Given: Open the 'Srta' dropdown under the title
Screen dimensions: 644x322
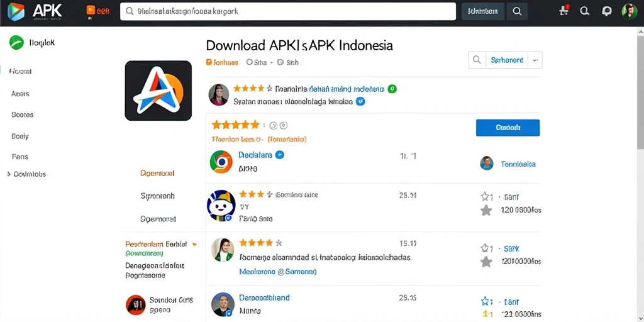Looking at the screenshot, I should (x=259, y=62).
